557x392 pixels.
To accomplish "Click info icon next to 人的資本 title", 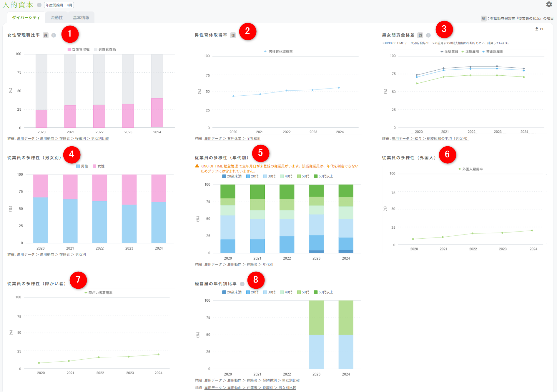I will pos(39,5).
